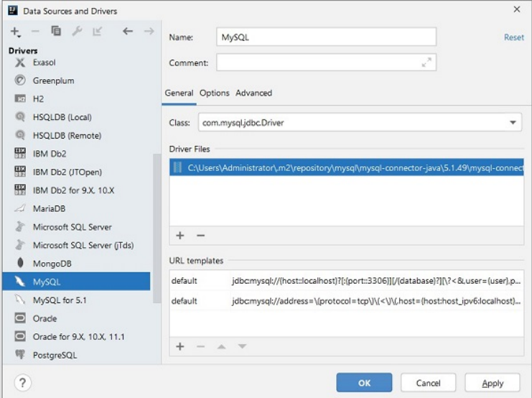Viewport: 532px width, 398px height.
Task: Click the OK button
Action: [364, 383]
